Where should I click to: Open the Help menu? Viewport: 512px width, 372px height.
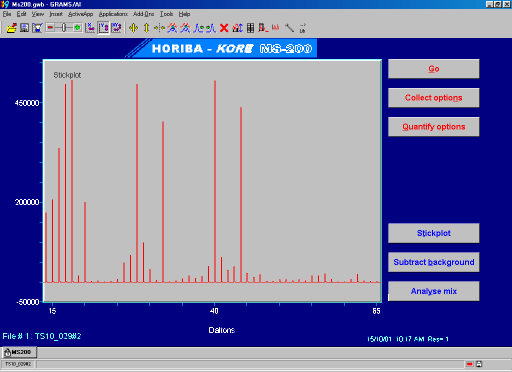pos(184,14)
